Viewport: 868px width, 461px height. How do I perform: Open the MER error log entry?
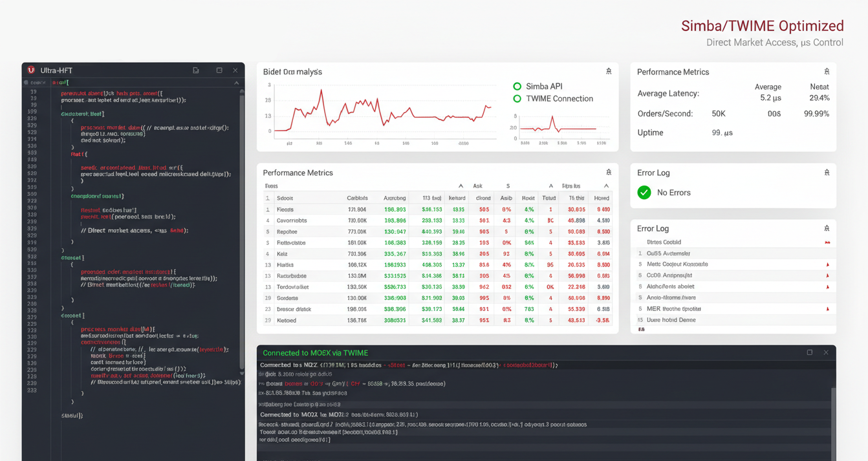coord(673,309)
